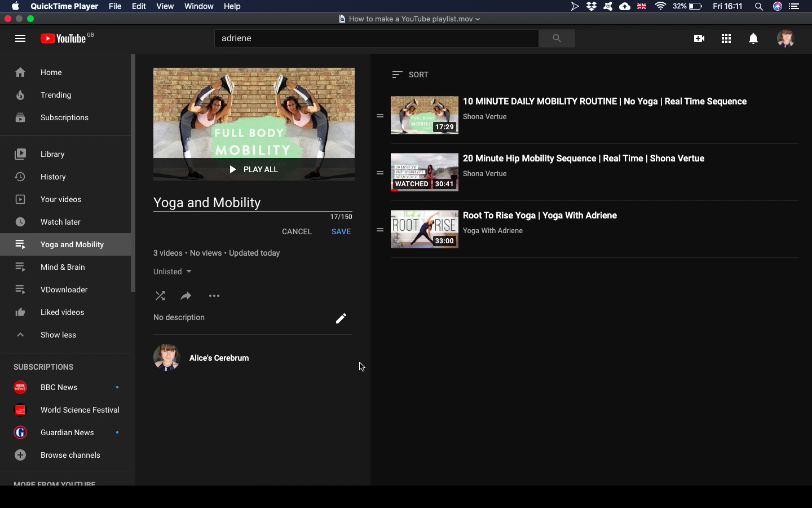Screen dimensions: 812x508
Task: Open the 10 Minute Daily Mobility Routine video
Action: (x=604, y=102)
